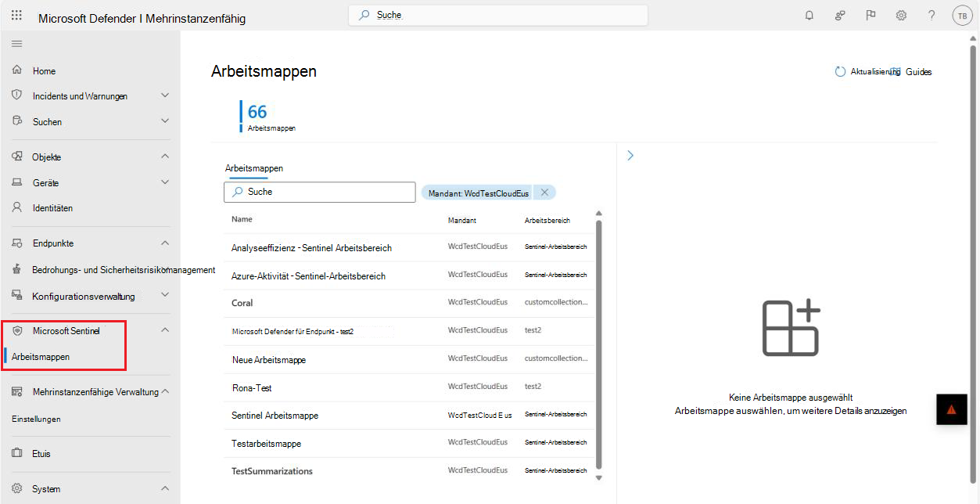Open Etuis in the sidebar
The image size is (980, 504).
41,454
